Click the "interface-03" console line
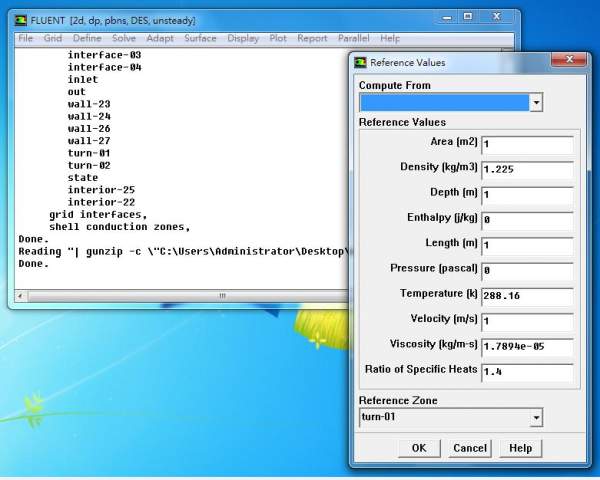This screenshot has width=600, height=480. [104, 55]
